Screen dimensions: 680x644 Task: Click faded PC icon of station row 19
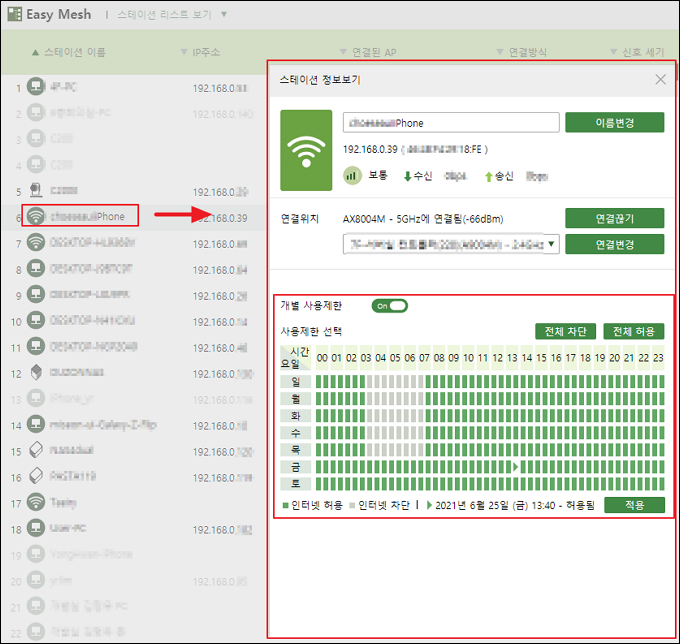36,554
